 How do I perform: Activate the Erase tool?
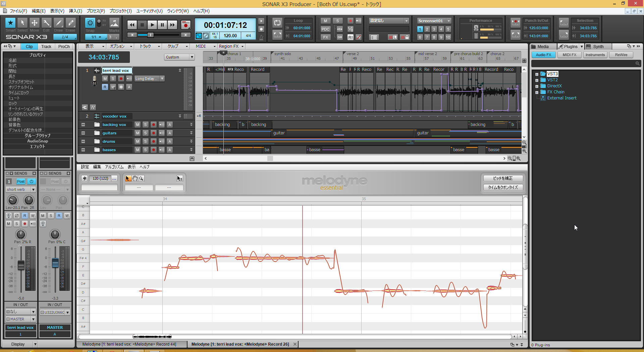pyautogui.click(x=70, y=23)
